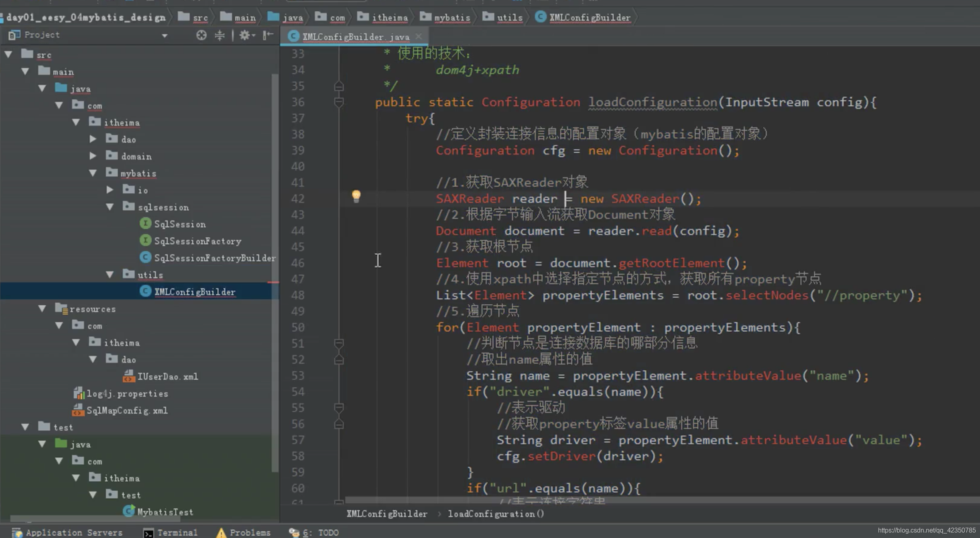Screen dimensions: 980x538
Task: Open the Problems tool window
Action: click(x=244, y=532)
